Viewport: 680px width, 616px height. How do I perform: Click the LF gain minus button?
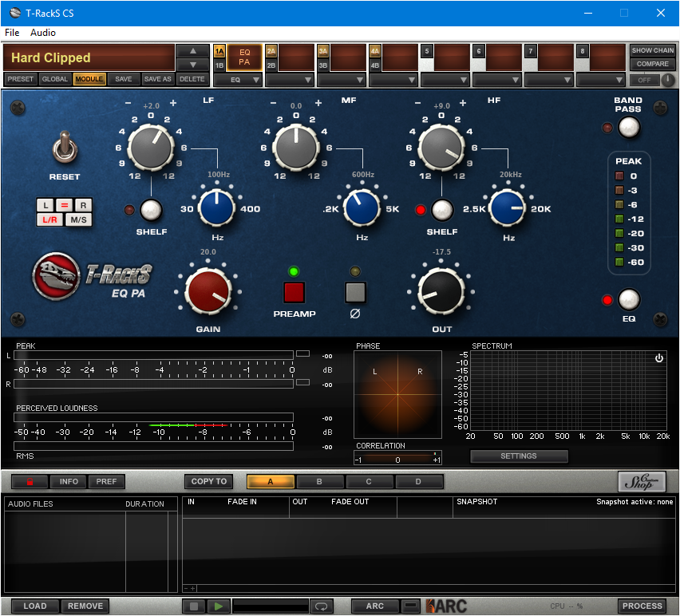(128, 103)
